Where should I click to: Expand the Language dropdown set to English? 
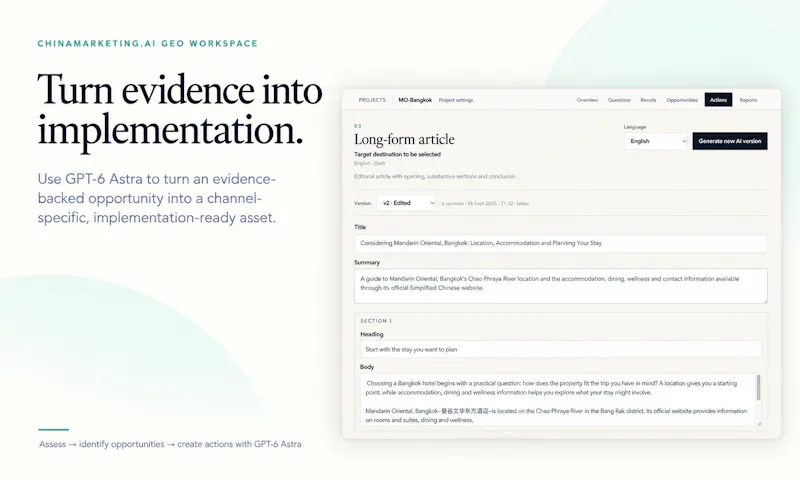coord(656,141)
